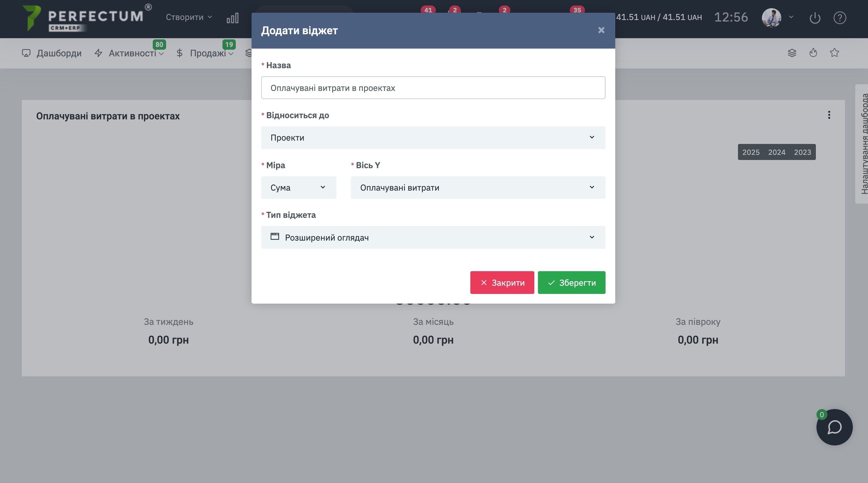Click the За тиждень label
The height and width of the screenshot is (483, 868).
click(x=169, y=322)
